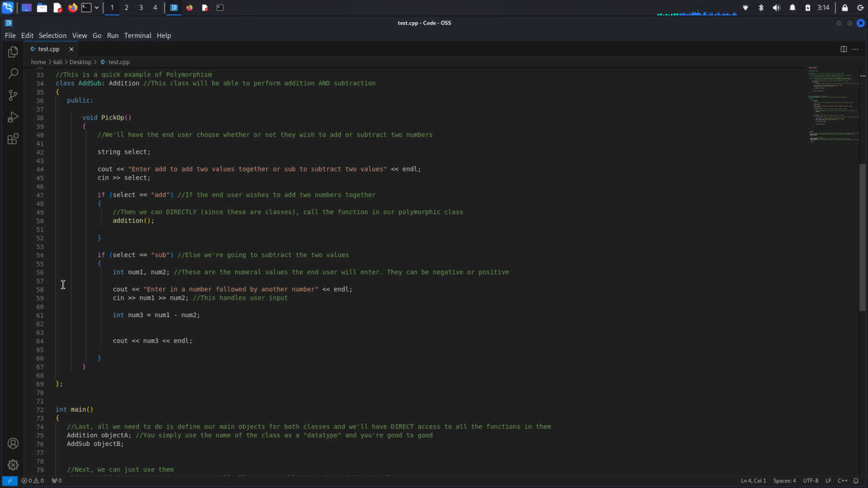The image size is (868, 488).
Task: Click the show desktop panel icon
Action: tap(26, 8)
